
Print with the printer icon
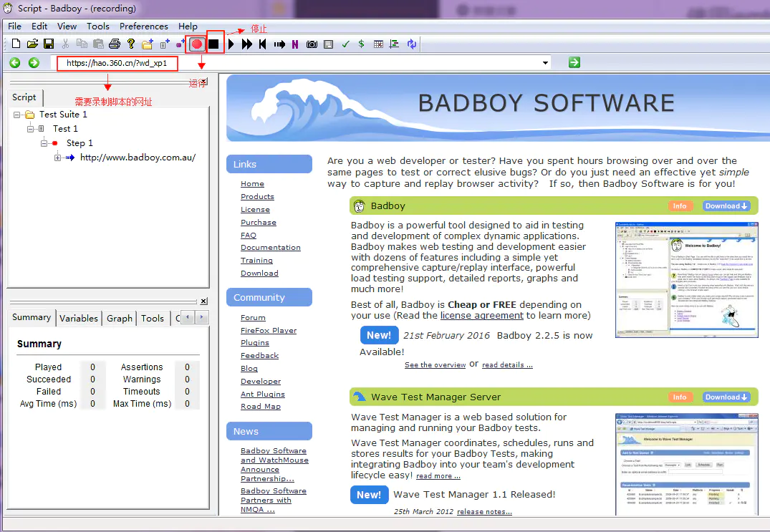[115, 44]
